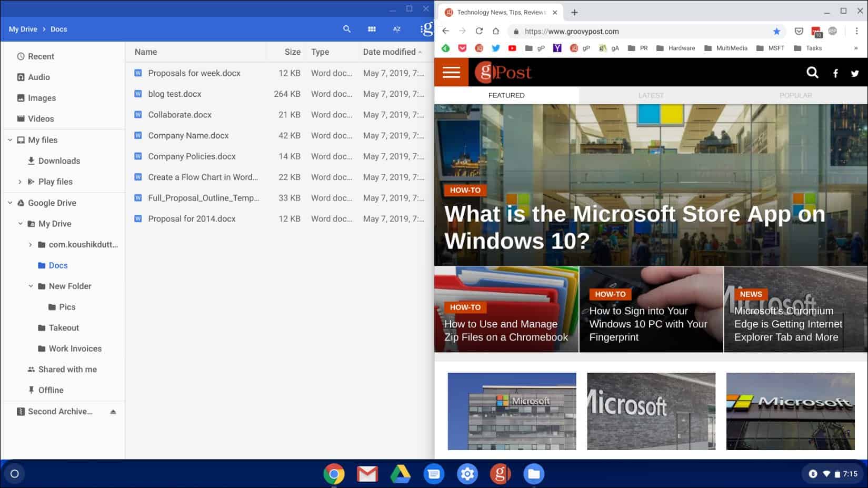Reload the groovyPost page
The image size is (868, 488).
pyautogui.click(x=479, y=32)
